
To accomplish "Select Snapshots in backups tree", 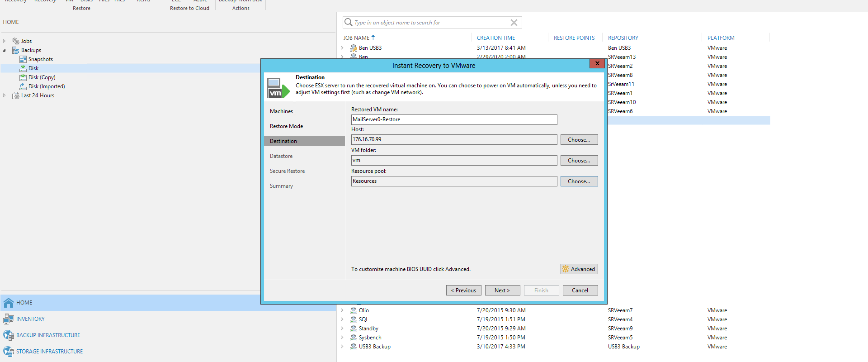I will [41, 59].
